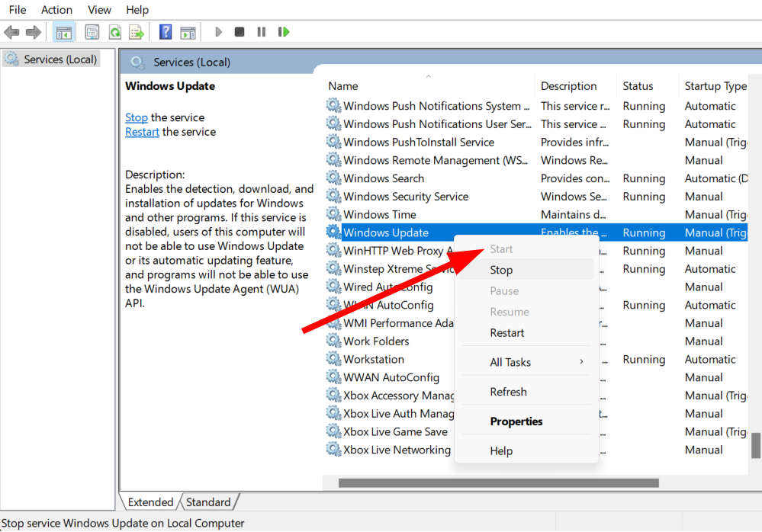Choose Refresh in the context menu

526,392
